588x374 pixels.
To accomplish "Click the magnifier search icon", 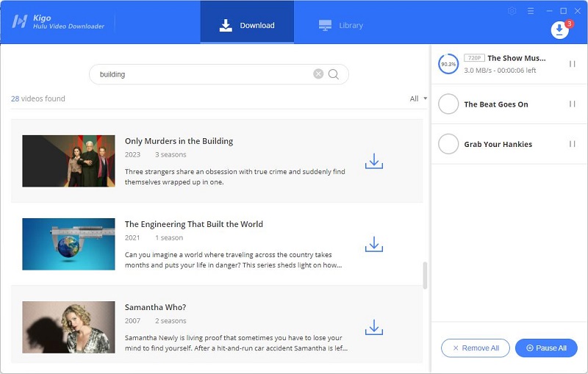I will (334, 74).
